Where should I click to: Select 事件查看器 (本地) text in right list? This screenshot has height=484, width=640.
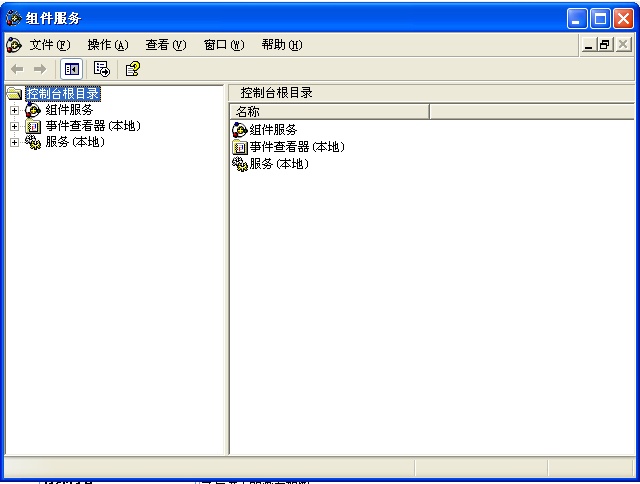point(297,147)
